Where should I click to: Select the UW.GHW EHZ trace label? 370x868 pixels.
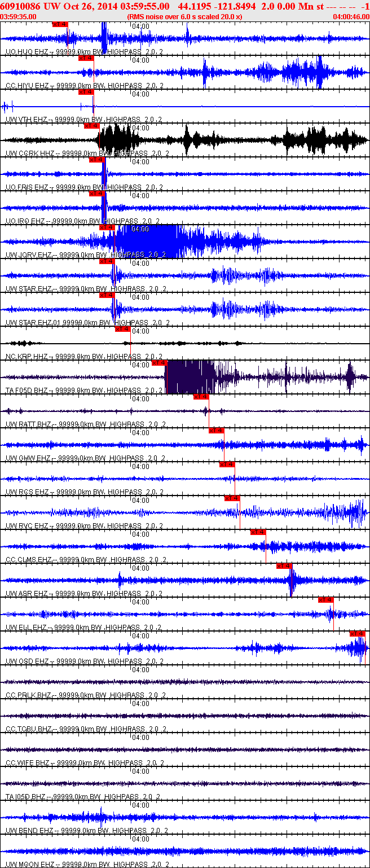pyautogui.click(x=84, y=458)
